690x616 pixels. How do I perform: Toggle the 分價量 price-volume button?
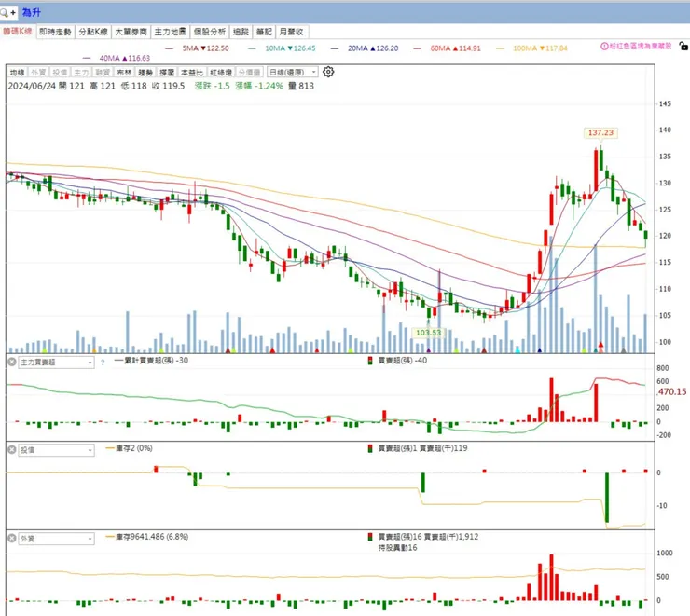point(250,72)
